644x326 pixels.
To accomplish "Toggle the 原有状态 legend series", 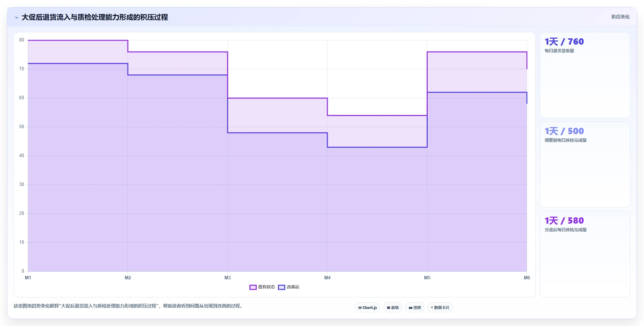I will [262, 287].
